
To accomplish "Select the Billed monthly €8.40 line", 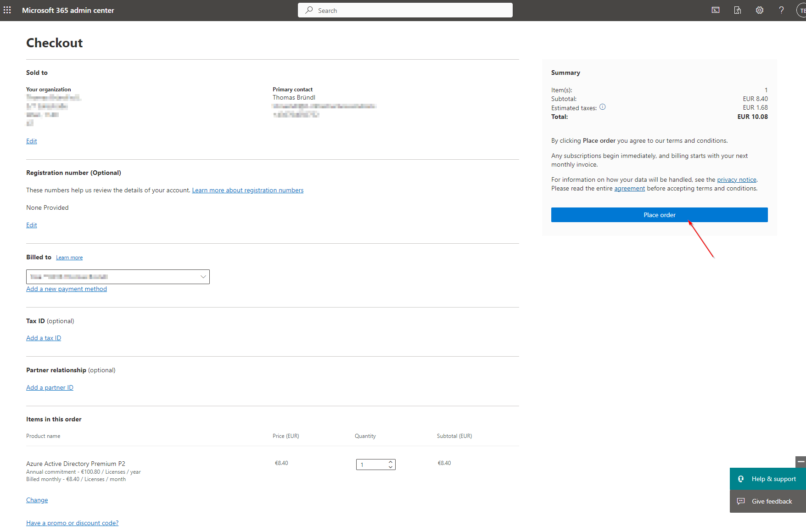I will tap(76, 479).
